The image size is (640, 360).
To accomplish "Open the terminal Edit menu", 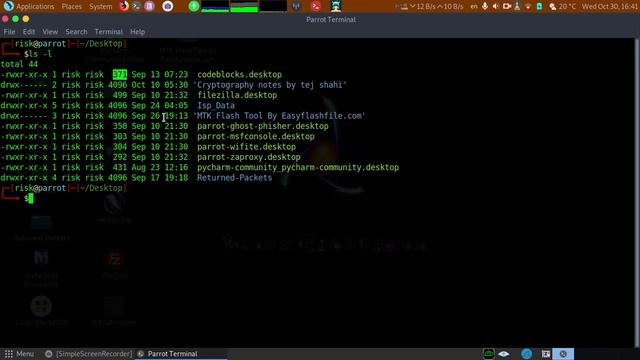I will click(29, 31).
